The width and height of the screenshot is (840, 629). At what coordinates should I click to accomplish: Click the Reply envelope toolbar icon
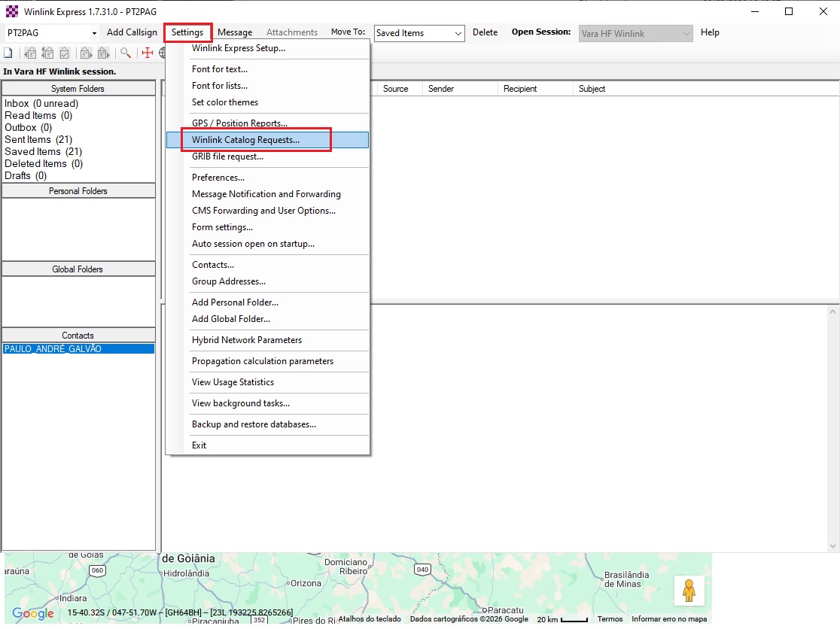pos(30,53)
